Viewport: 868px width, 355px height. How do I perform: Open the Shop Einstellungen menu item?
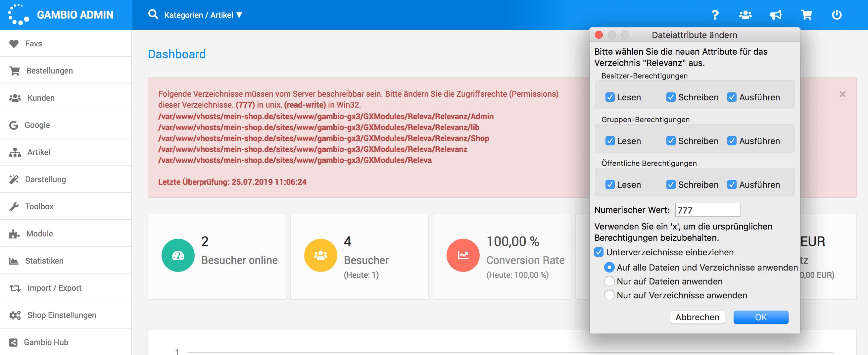pyautogui.click(x=66, y=316)
